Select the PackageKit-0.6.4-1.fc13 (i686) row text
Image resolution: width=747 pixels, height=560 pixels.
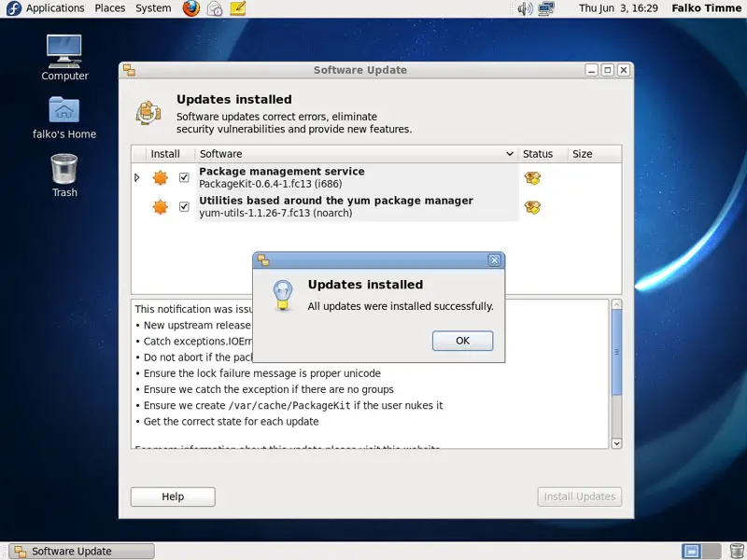coord(270,184)
